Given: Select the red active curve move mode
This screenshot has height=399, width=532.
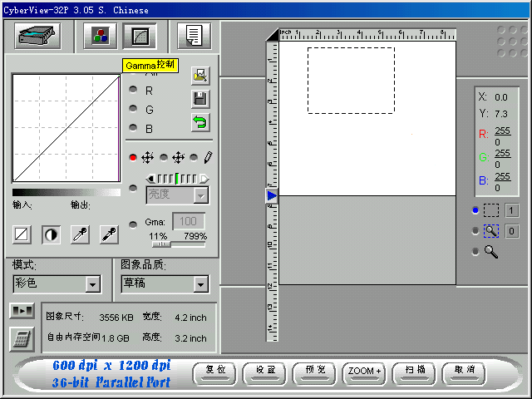Looking at the screenshot, I should pos(133,157).
